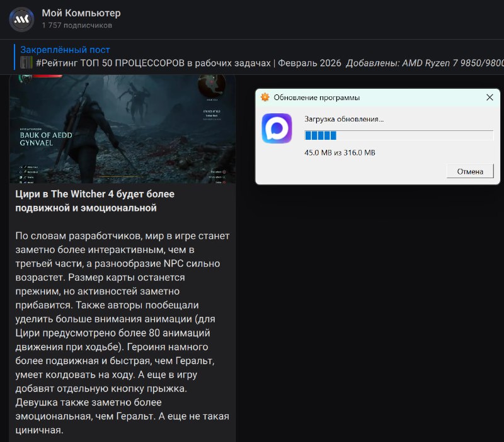Click the Цири в The Witcher 4 headline
This screenshot has width=504, height=442.
coord(94,200)
